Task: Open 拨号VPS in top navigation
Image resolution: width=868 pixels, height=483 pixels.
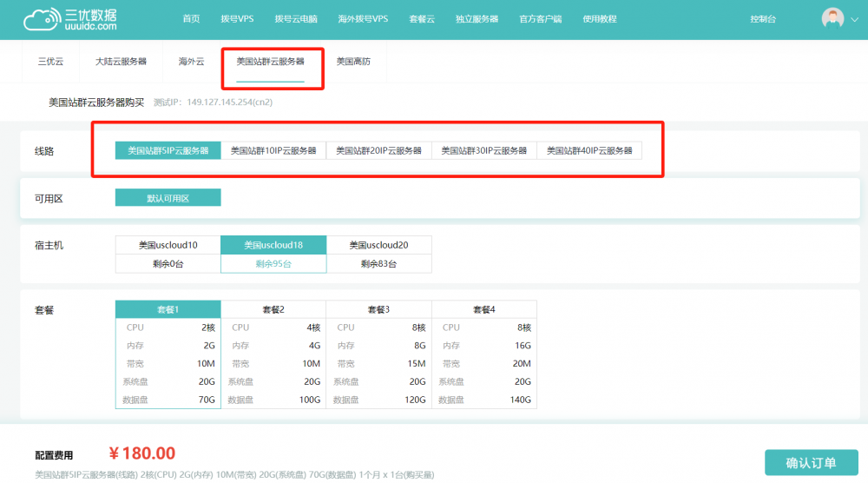Action: click(237, 19)
